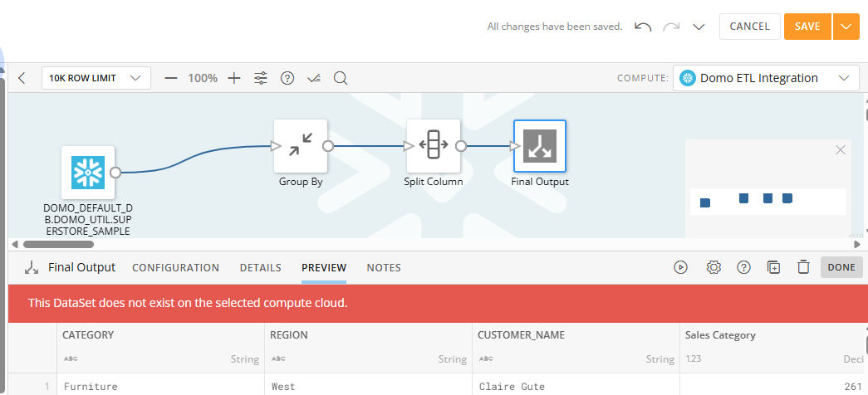Select the Snowflake input dataset tile
868x395 pixels.
click(x=88, y=173)
